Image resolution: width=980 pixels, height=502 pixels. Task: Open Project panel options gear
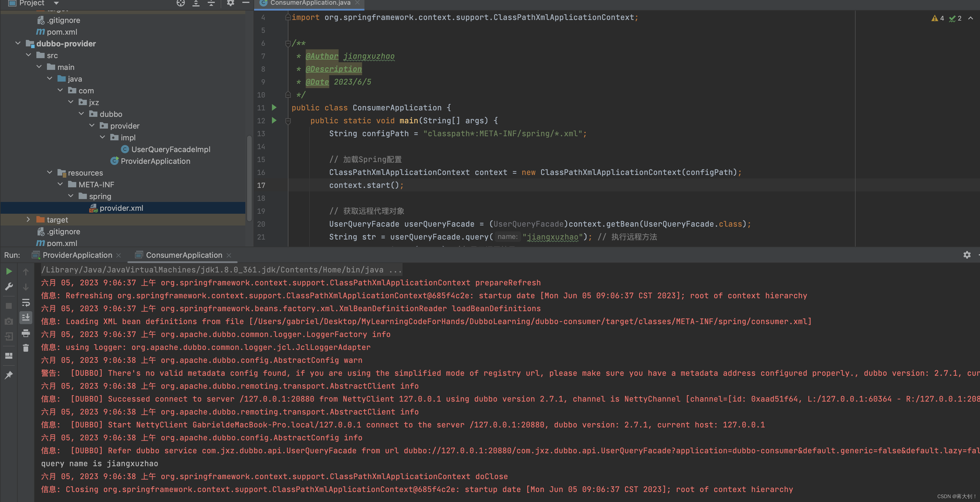pyautogui.click(x=230, y=3)
